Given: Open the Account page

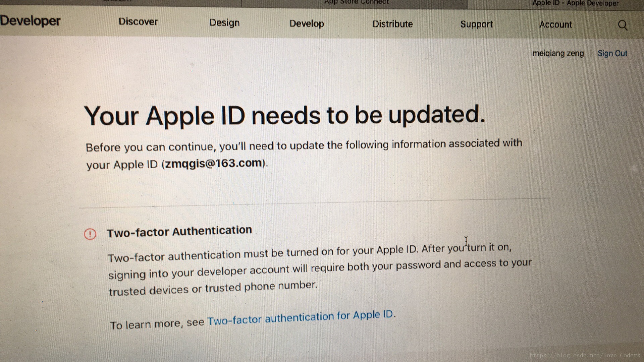Looking at the screenshot, I should point(555,24).
